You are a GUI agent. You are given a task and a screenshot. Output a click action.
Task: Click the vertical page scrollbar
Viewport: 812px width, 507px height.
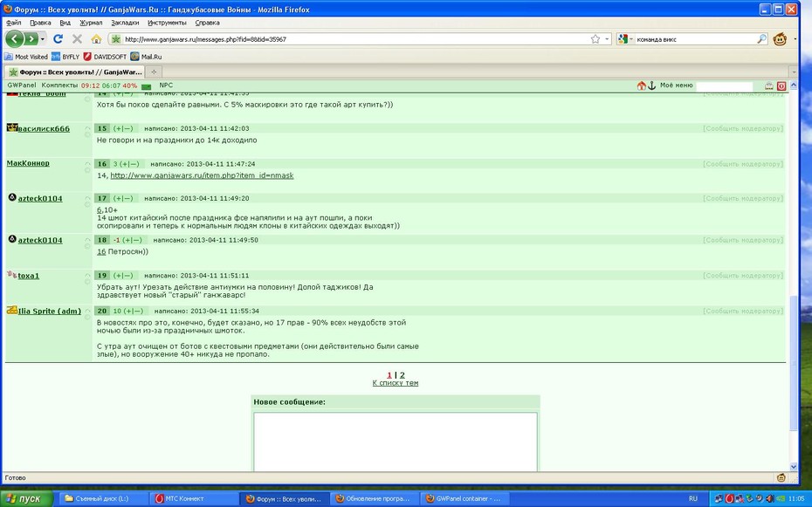point(793,362)
